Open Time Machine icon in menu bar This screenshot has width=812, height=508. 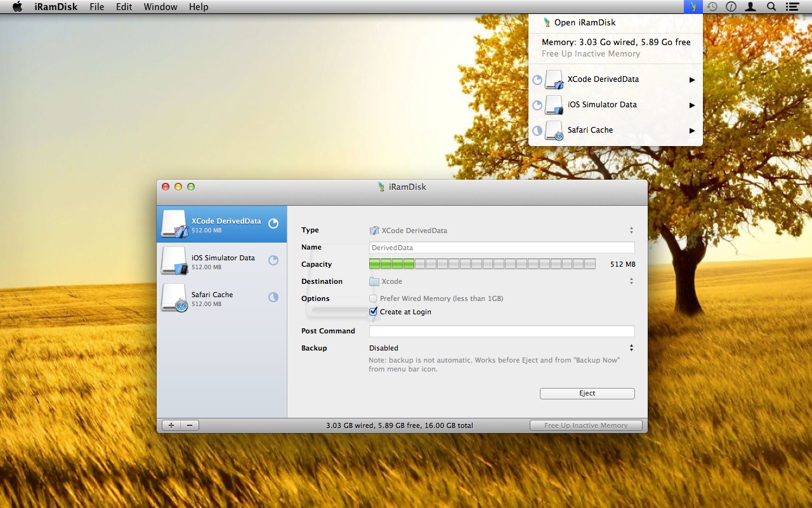pyautogui.click(x=712, y=7)
